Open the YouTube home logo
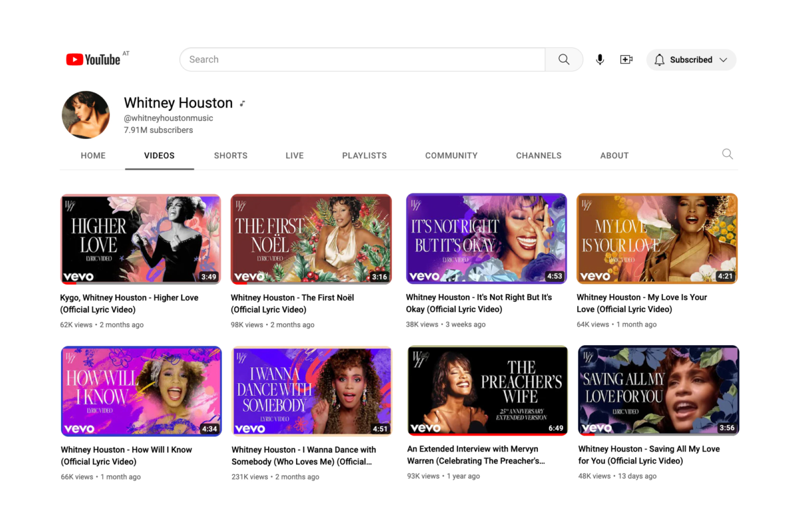This screenshot has width=798, height=532. tap(93, 59)
